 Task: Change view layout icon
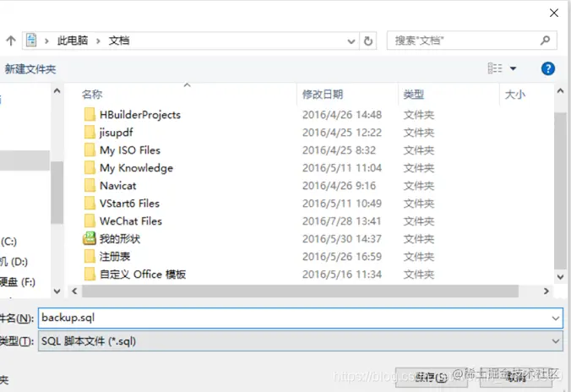(x=495, y=68)
